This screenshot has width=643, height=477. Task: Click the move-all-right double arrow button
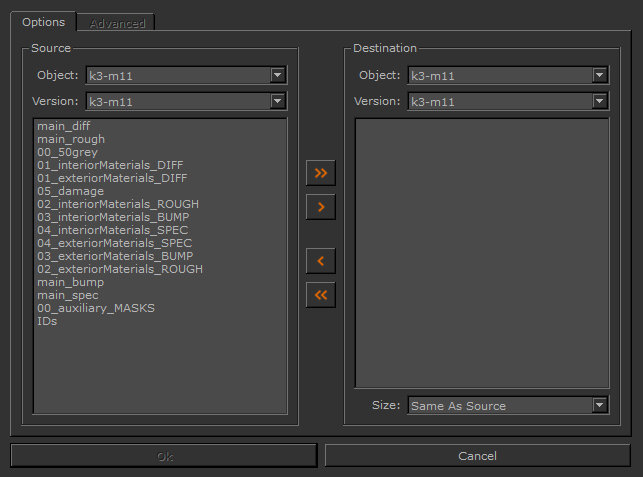(x=320, y=173)
